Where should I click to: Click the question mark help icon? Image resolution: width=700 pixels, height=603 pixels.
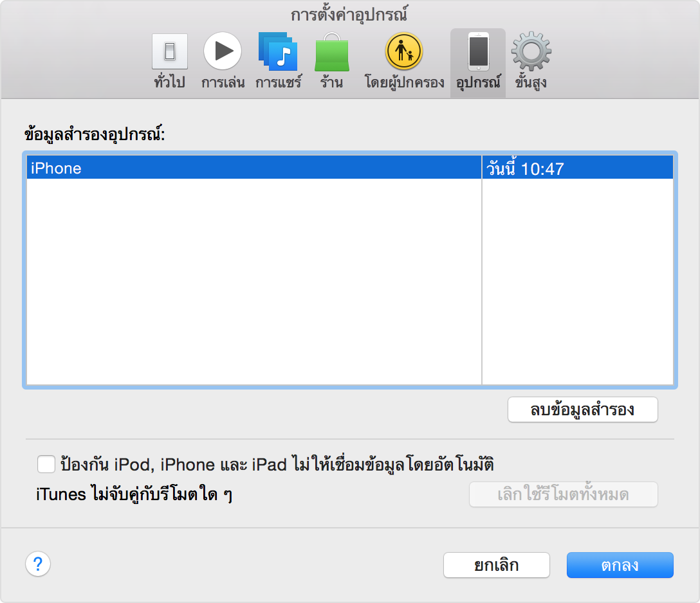38,564
